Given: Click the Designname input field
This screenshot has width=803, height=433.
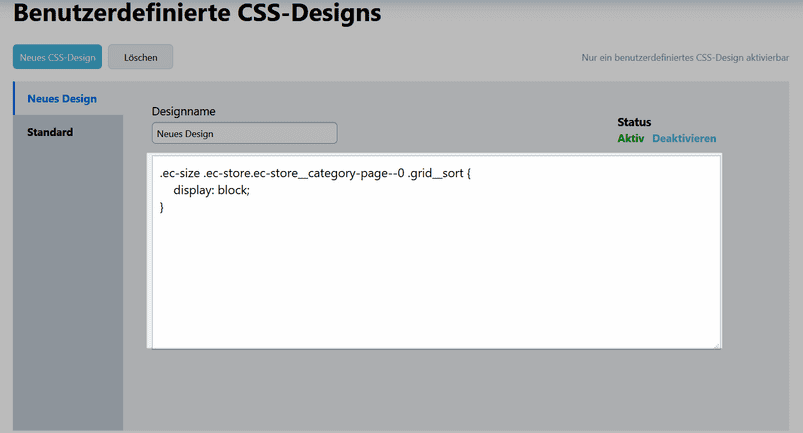Looking at the screenshot, I should [x=244, y=133].
